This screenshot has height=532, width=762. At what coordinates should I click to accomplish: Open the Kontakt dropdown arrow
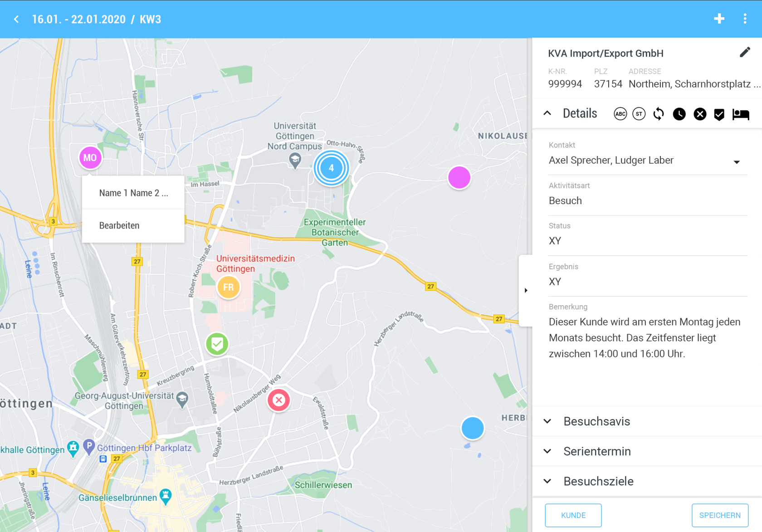(x=737, y=162)
